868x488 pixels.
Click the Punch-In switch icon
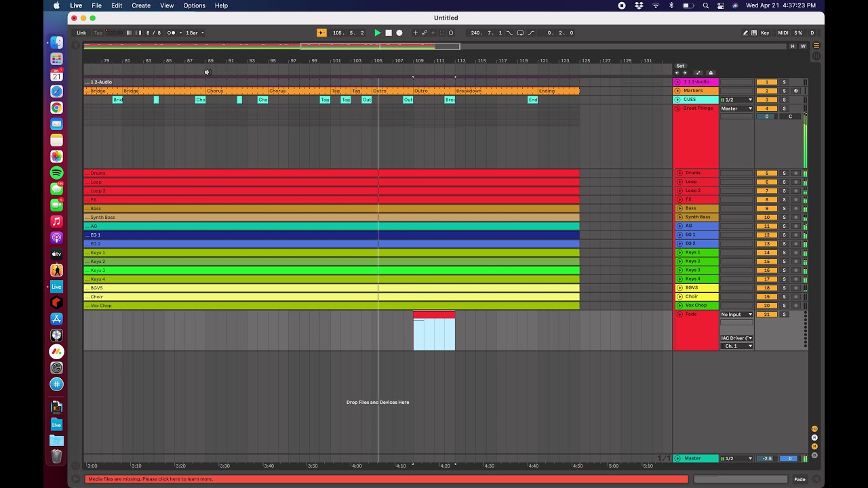[509, 33]
